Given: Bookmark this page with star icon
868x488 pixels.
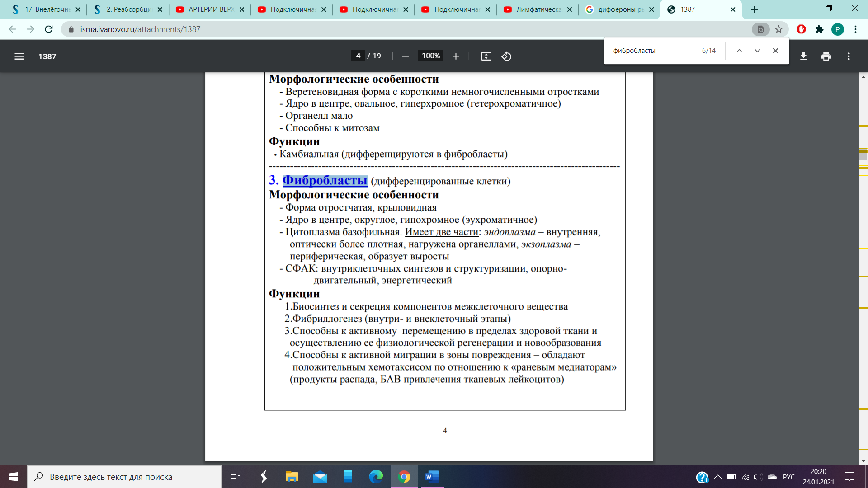Looking at the screenshot, I should (778, 29).
